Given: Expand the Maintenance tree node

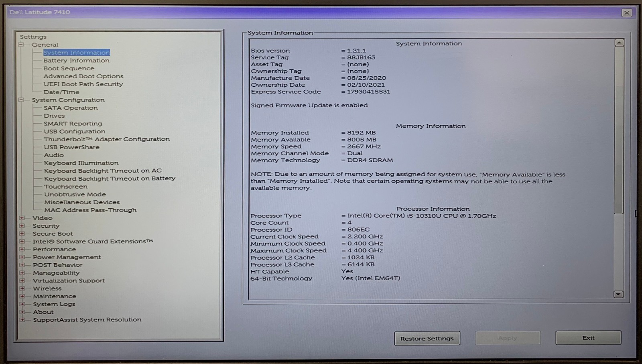Looking at the screenshot, I should point(22,296).
